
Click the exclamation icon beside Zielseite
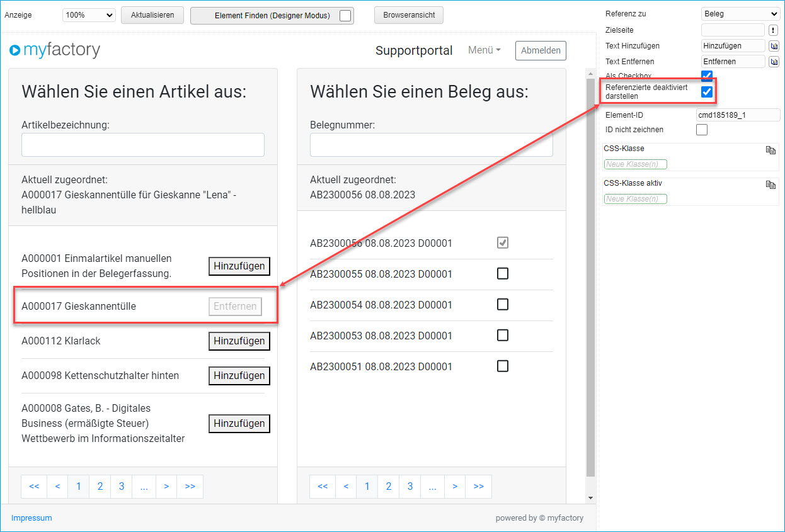[x=774, y=30]
